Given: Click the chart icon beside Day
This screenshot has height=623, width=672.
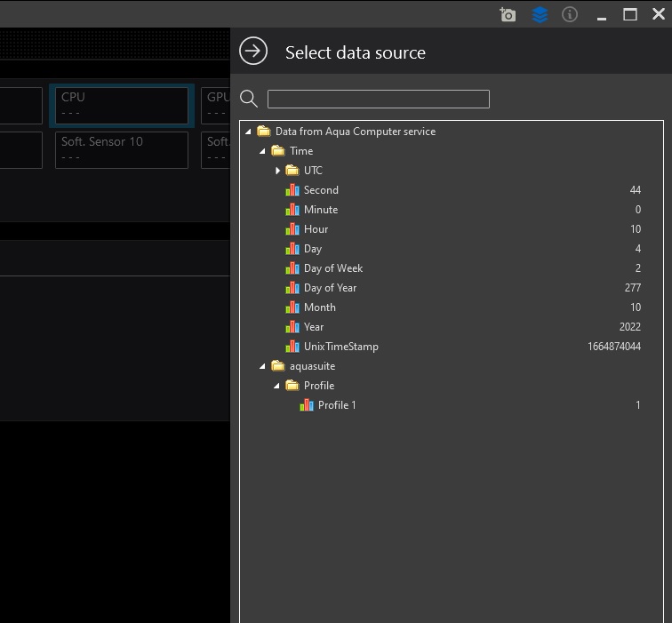Looking at the screenshot, I should [x=292, y=249].
